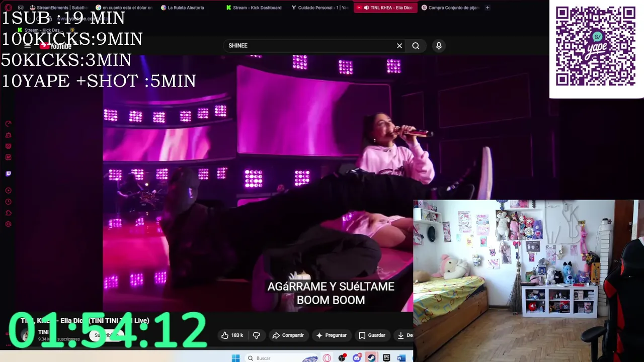This screenshot has height=362, width=644.
Task: Switch to Cuidado Personal tab
Action: click(320, 8)
